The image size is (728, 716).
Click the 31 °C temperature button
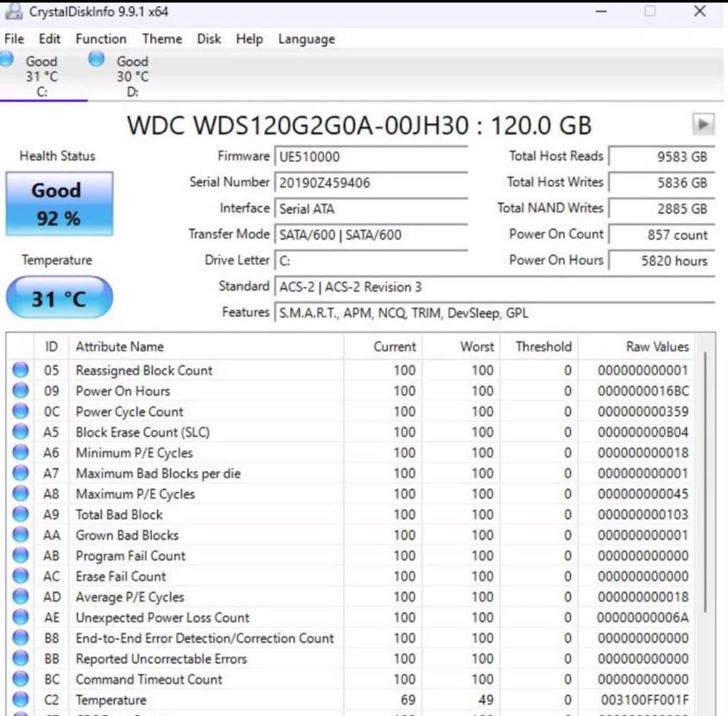pyautogui.click(x=59, y=298)
